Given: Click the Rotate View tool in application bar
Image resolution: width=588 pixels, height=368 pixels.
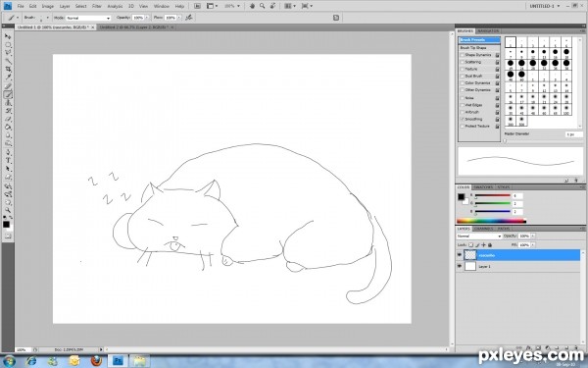Looking at the screenshot, I should pos(272,6).
